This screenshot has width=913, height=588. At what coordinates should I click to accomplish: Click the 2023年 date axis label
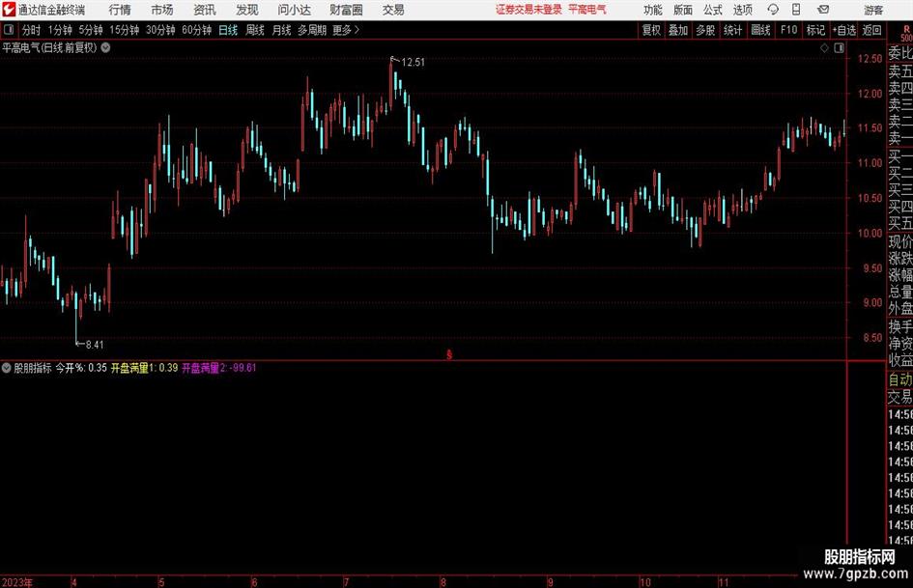pos(17,582)
